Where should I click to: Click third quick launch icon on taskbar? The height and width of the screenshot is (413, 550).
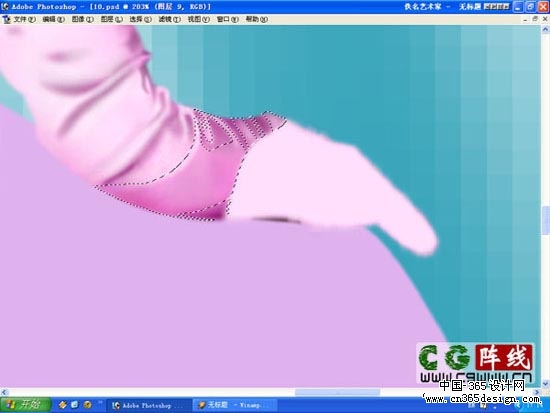tap(87, 405)
